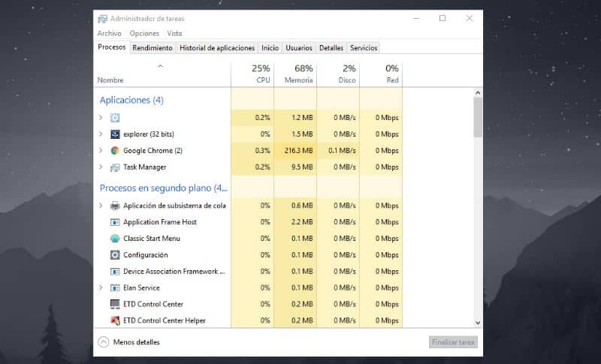Viewport: 601px width, 364px height.
Task: Click the ETD Control Center monitor icon
Action: point(115,304)
